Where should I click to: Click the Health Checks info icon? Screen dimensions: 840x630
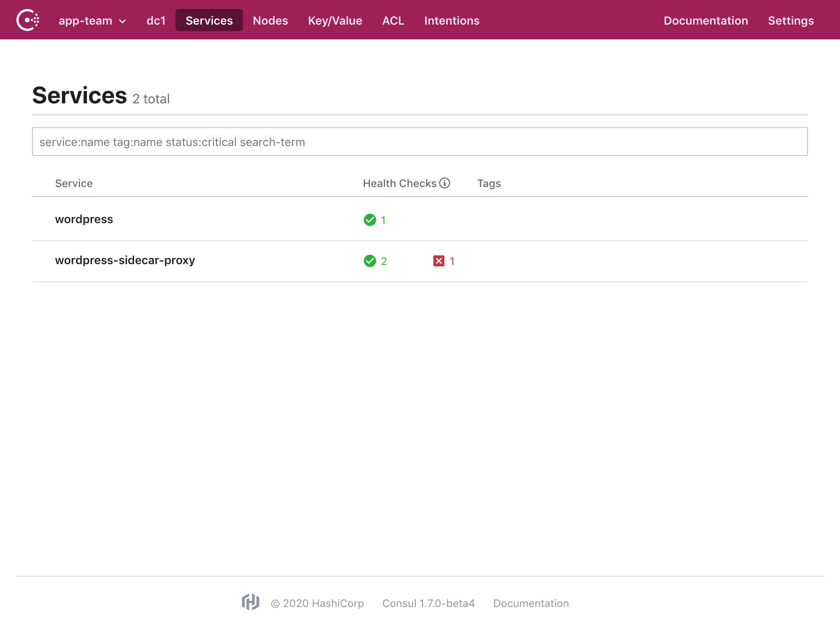pyautogui.click(x=445, y=183)
